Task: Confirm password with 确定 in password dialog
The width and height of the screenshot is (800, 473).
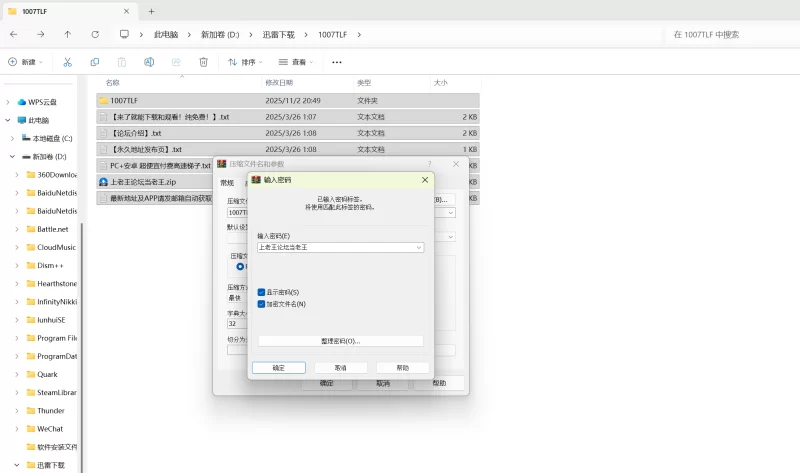Action: pos(279,367)
